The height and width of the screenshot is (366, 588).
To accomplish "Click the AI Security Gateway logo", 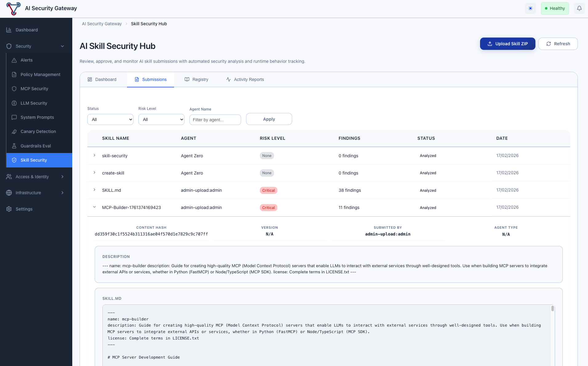I will (13, 8).
